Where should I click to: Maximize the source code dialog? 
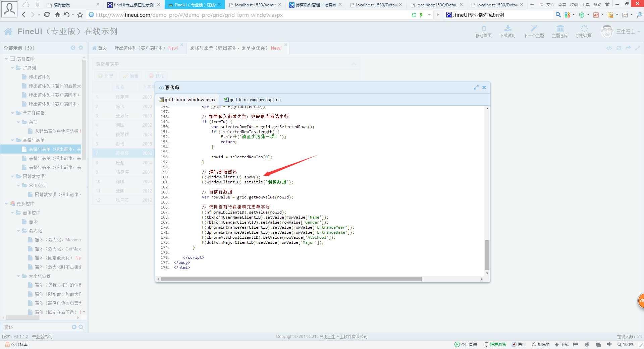point(476,88)
